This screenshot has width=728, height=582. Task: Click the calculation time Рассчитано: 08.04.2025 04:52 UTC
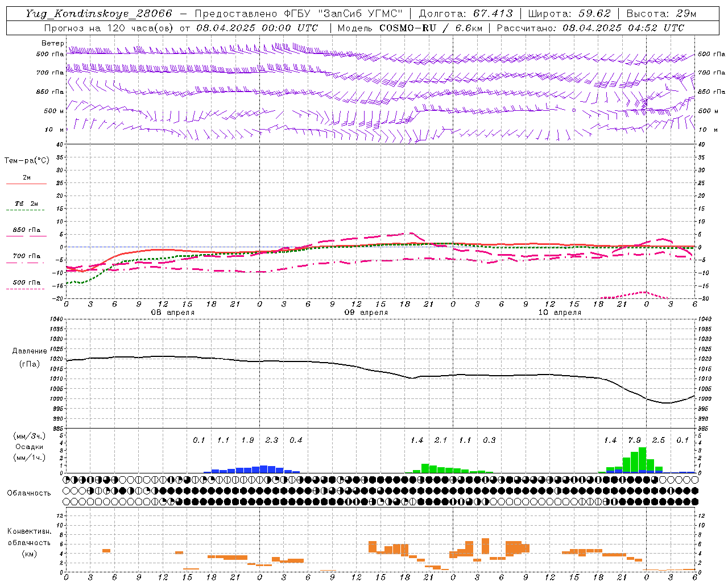(590, 28)
